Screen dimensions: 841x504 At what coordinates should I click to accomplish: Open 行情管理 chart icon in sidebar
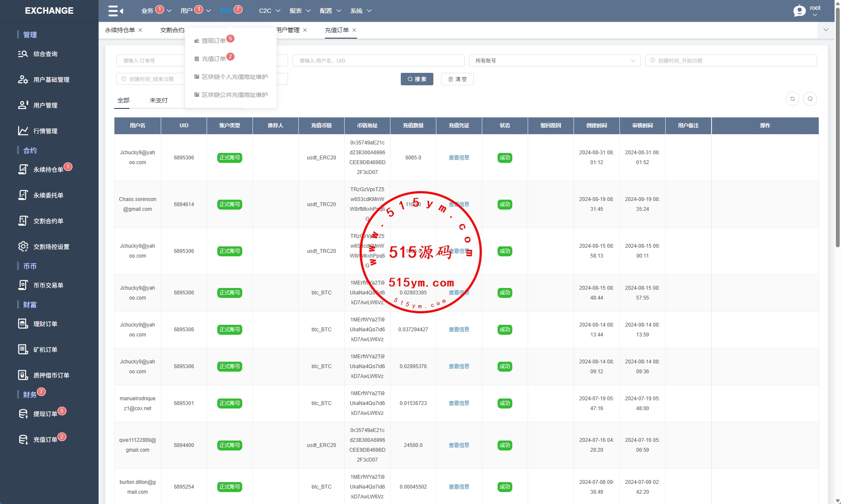(x=23, y=131)
